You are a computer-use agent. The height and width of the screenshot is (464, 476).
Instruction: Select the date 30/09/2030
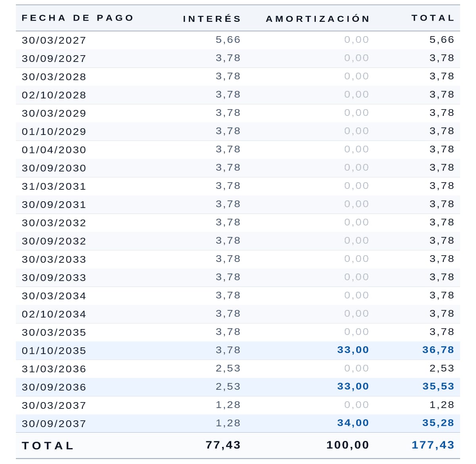[x=54, y=168]
